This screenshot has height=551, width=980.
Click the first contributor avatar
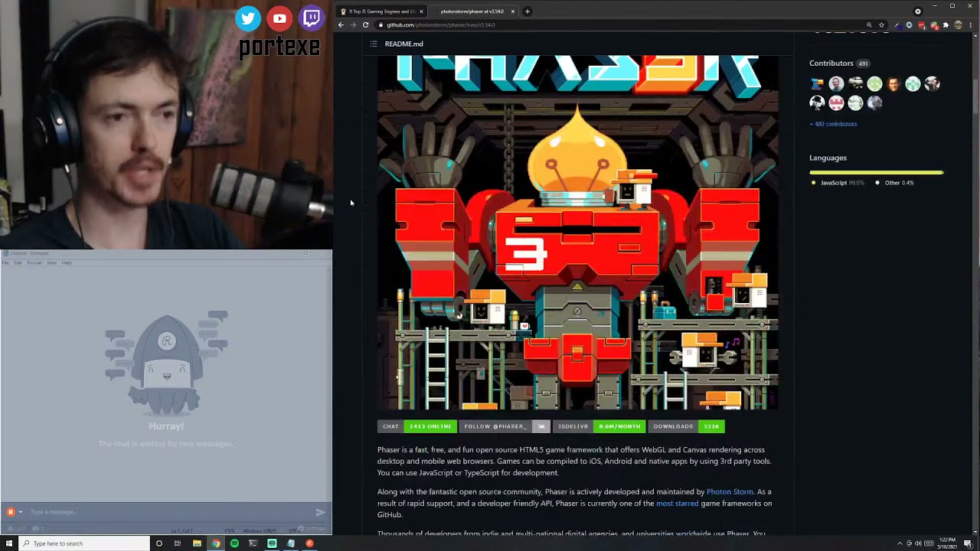point(817,83)
